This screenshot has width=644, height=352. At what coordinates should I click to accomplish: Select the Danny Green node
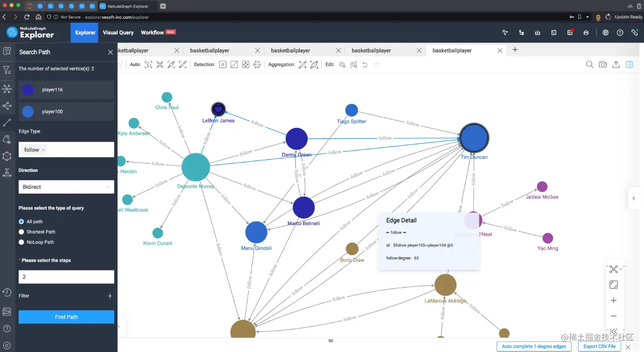(x=297, y=139)
